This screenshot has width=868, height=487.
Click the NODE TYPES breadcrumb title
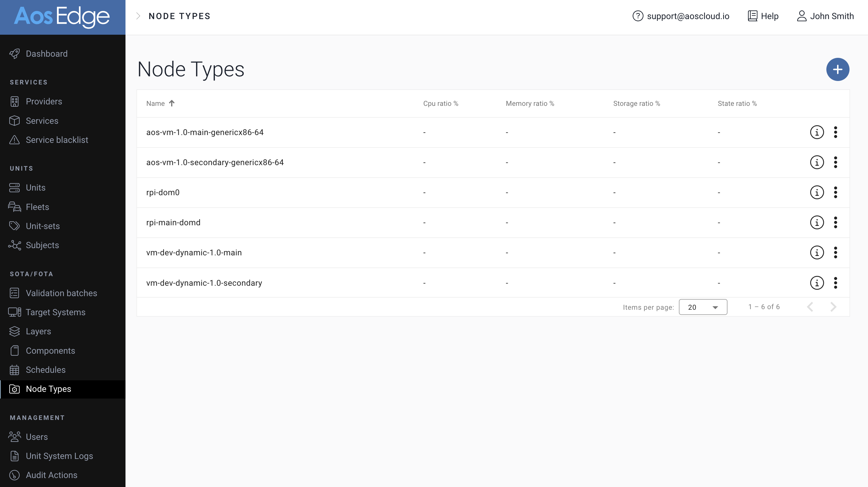[180, 16]
